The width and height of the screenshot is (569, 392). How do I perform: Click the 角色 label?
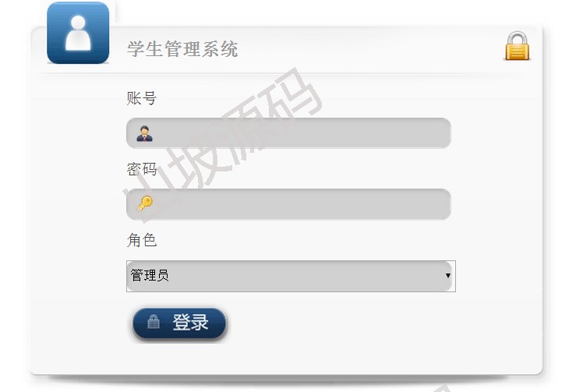(x=142, y=240)
